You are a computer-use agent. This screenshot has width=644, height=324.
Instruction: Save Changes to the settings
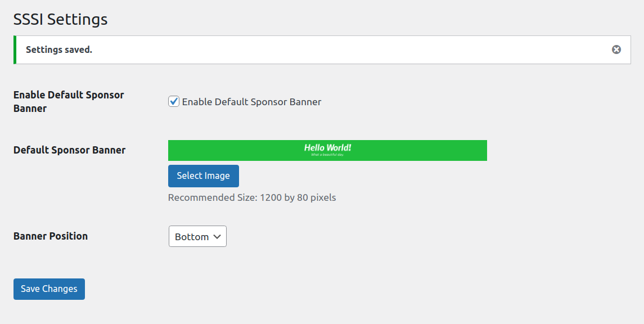(49, 289)
